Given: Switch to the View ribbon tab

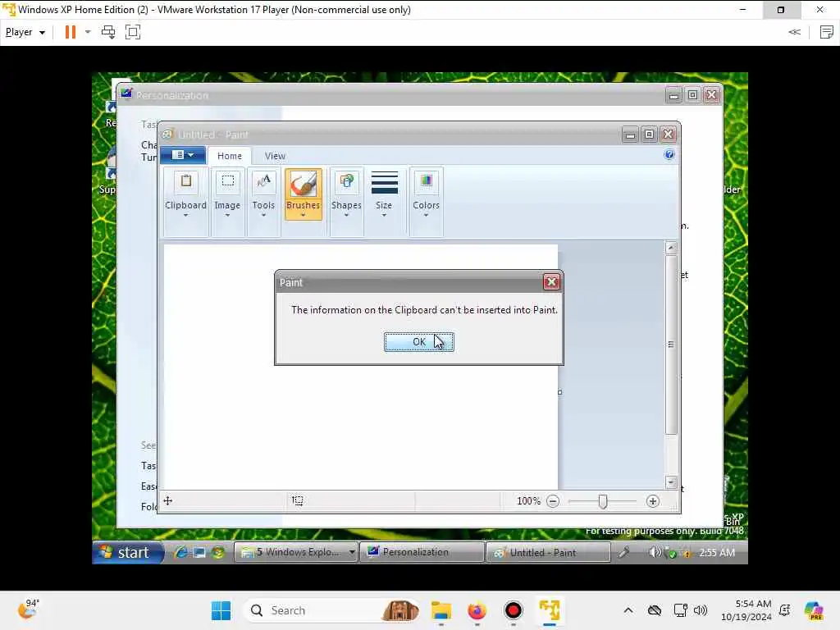Looking at the screenshot, I should 275,156.
